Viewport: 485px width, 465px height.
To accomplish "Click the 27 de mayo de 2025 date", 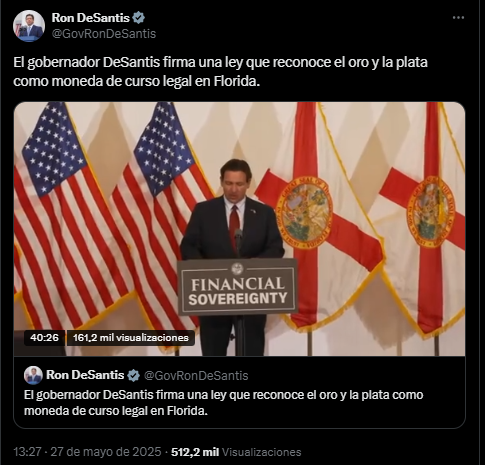I will (106, 452).
